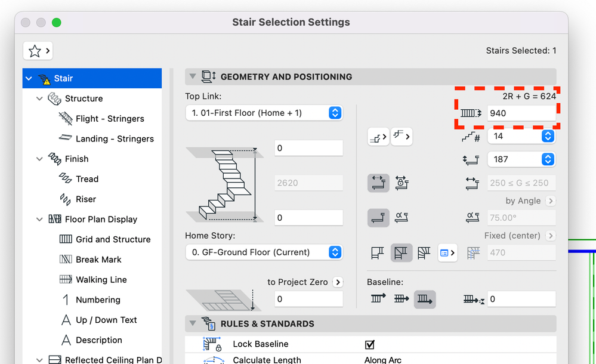
Task: Select the last baseline position icon
Action: 424,298
